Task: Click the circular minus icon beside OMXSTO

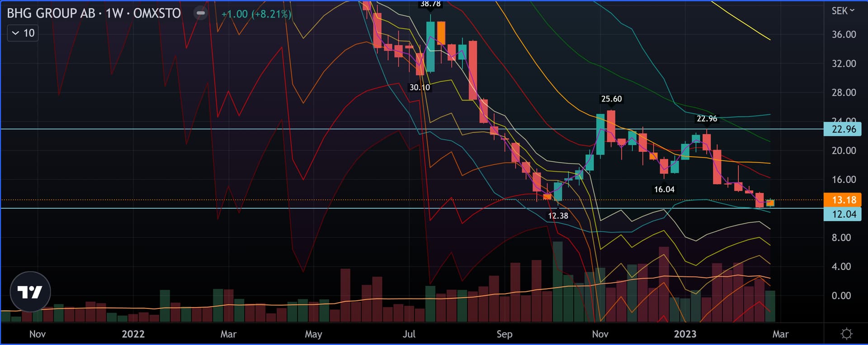Action: (201, 13)
